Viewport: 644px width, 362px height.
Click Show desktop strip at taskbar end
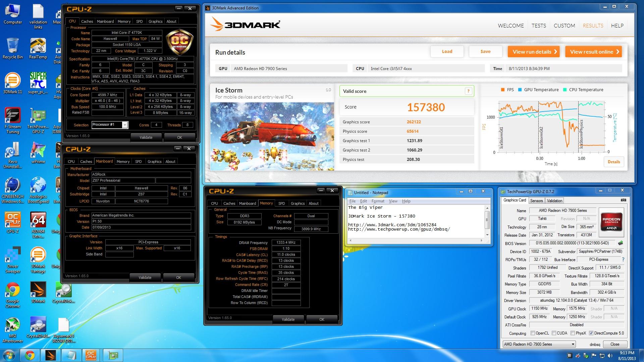[641, 355]
